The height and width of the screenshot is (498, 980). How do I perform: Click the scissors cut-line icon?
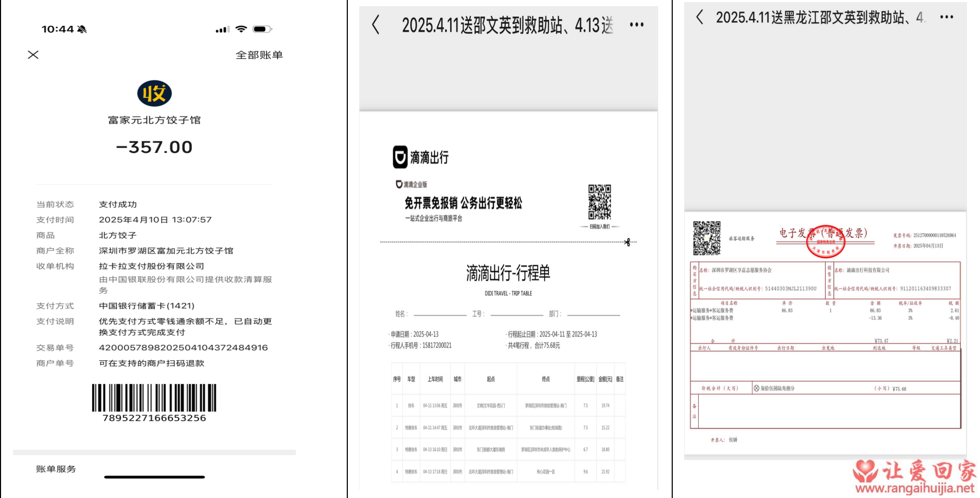click(x=628, y=242)
